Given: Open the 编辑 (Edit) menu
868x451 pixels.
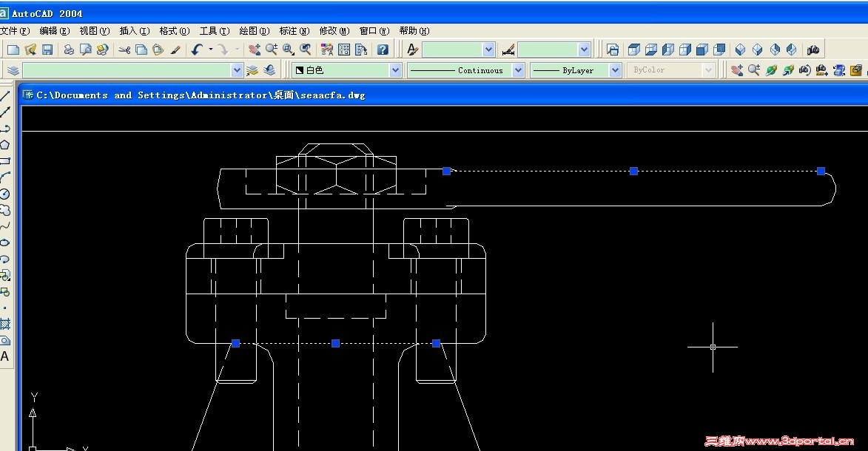Looking at the screenshot, I should coord(54,31).
